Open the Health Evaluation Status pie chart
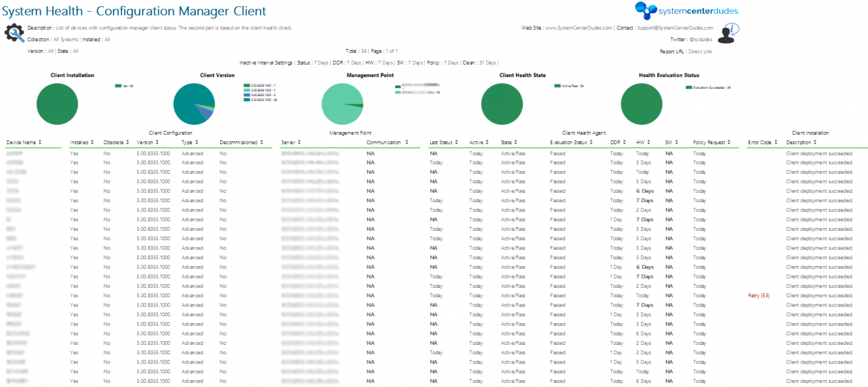This screenshot has width=868, height=387. [x=642, y=104]
